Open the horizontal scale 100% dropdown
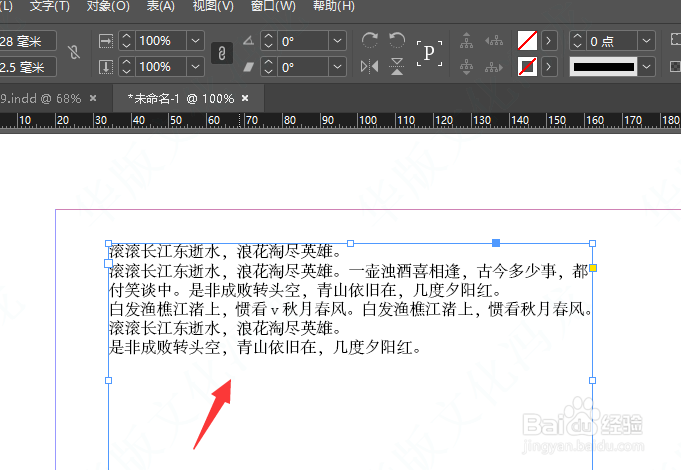This screenshot has height=470, width=681. 196,41
